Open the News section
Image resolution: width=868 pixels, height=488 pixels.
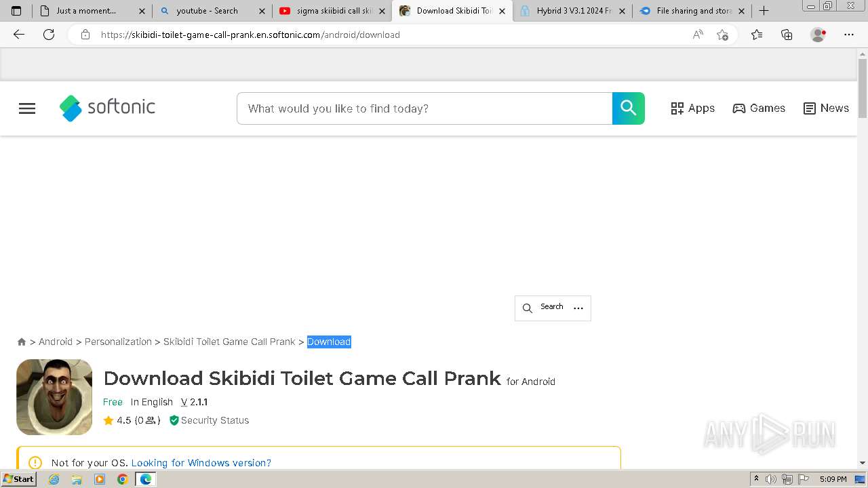pyautogui.click(x=826, y=108)
